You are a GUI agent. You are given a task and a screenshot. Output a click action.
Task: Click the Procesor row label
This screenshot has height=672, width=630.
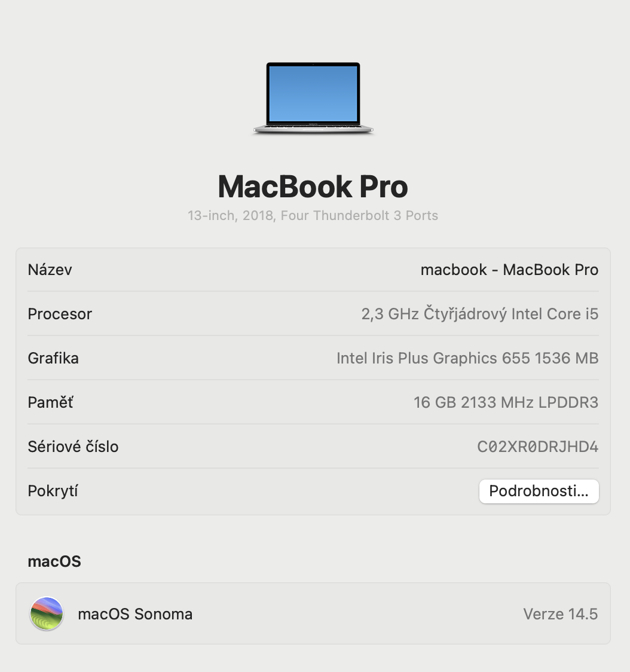[x=60, y=314]
